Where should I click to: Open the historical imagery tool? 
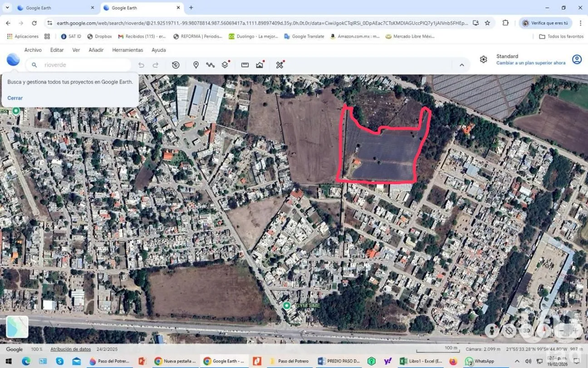[176, 65]
